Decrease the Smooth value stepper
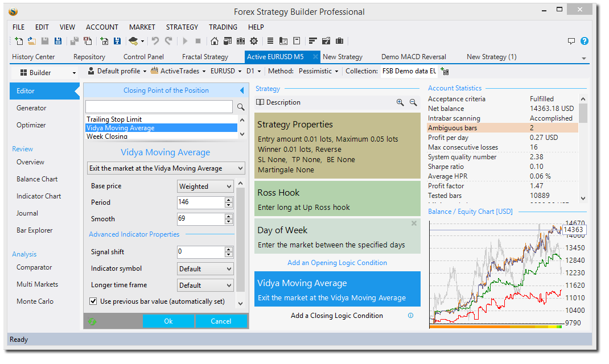Image resolution: width=609 pixels, height=364 pixels. (x=229, y=222)
